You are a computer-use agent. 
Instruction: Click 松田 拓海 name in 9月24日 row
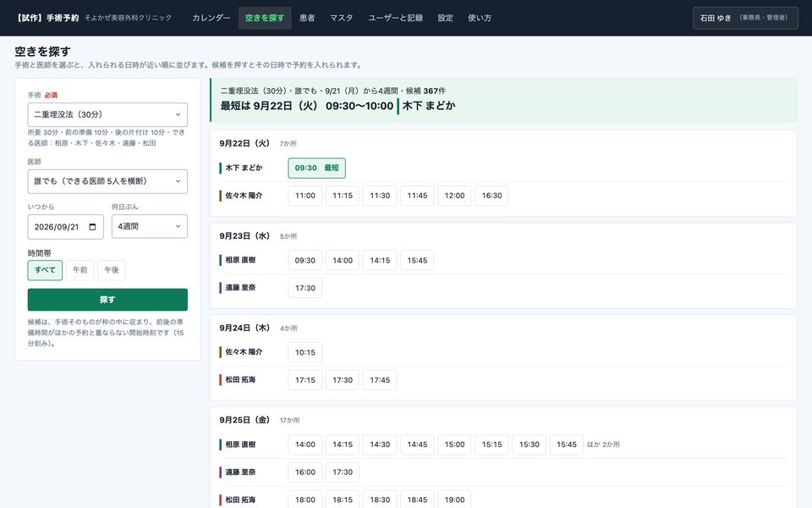(x=240, y=380)
